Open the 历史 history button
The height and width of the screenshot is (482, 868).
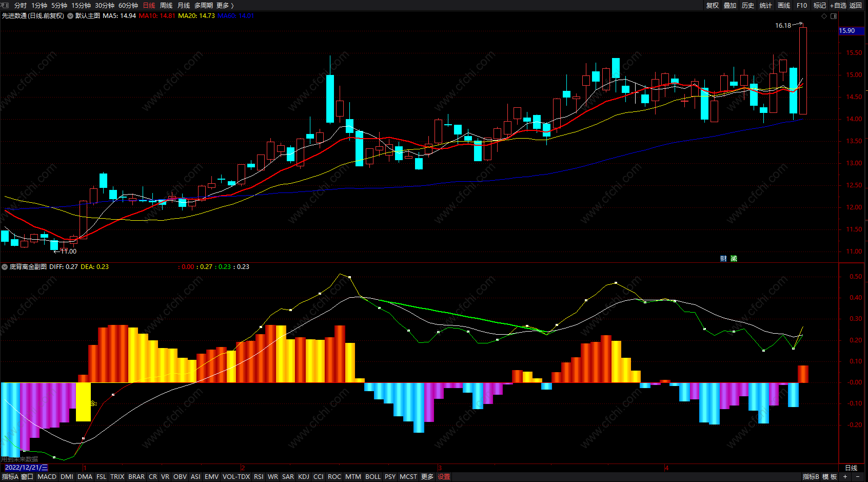click(748, 5)
